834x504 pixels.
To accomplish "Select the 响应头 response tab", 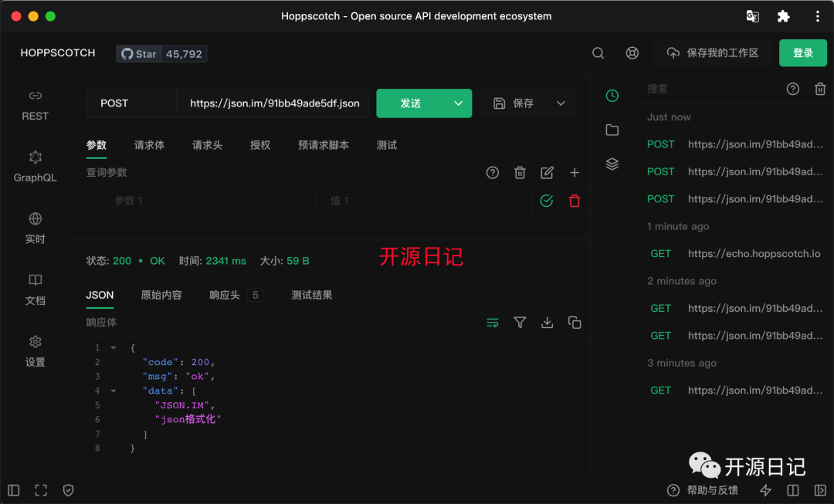I will pyautogui.click(x=236, y=295).
